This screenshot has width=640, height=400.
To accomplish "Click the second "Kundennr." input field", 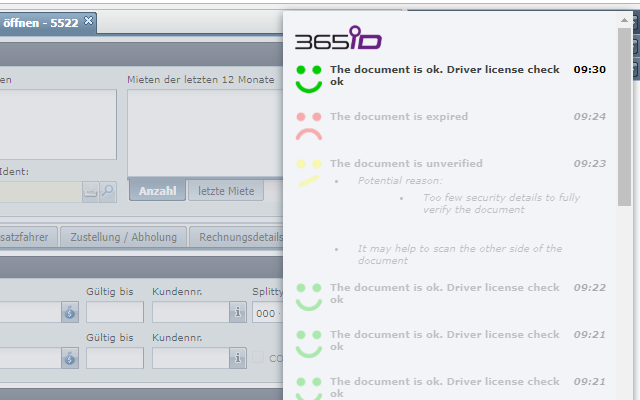I will click(191, 358).
